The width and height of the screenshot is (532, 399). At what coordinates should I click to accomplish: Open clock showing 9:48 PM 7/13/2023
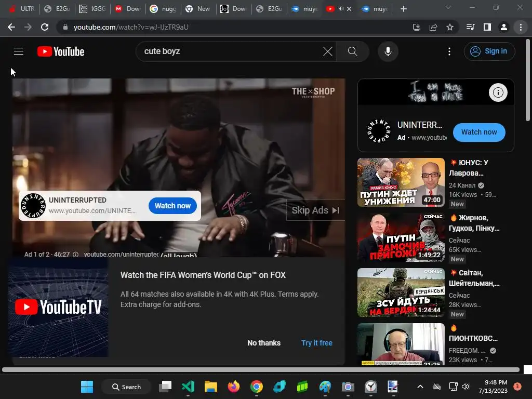(493, 387)
